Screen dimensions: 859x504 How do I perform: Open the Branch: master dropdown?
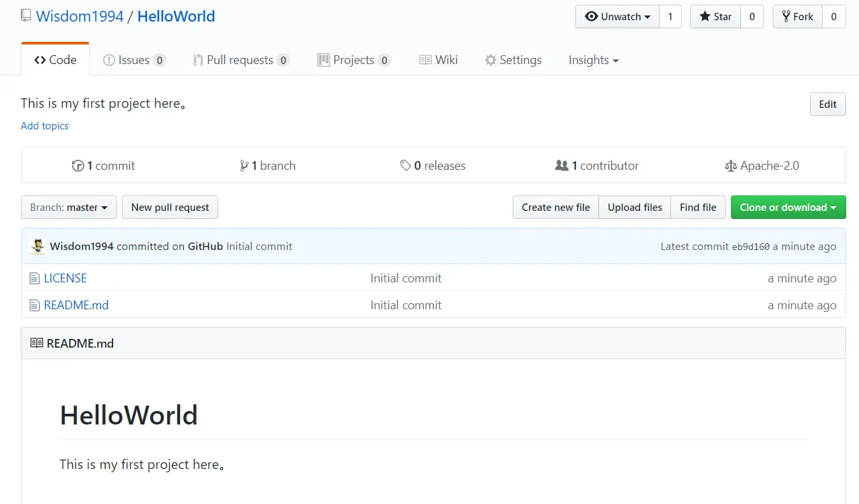(69, 208)
